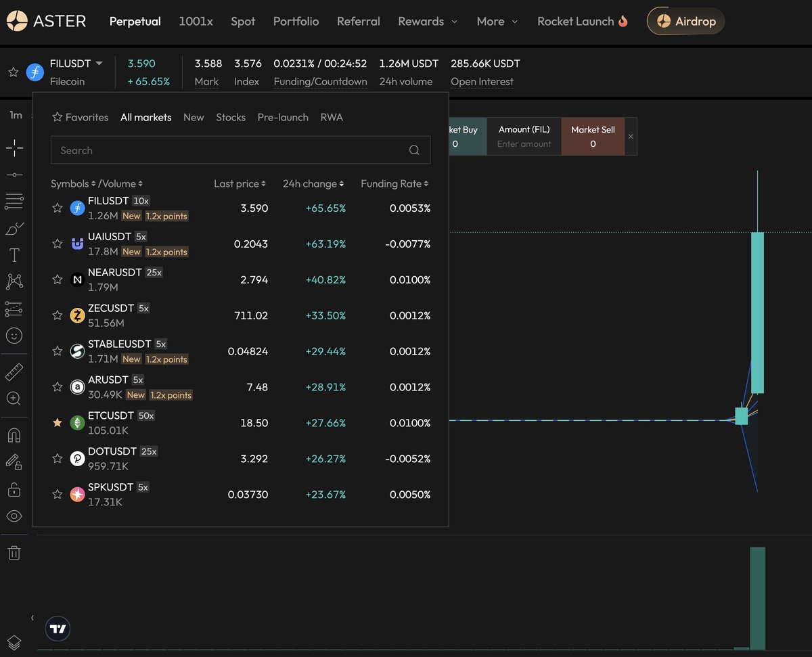Switch to the Stocks tab
Screen dimensions: 812x657
pyautogui.click(x=231, y=117)
